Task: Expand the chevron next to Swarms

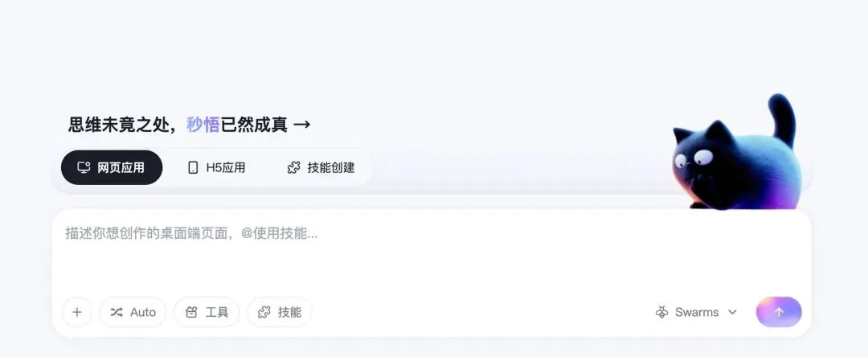Action: pyautogui.click(x=732, y=312)
